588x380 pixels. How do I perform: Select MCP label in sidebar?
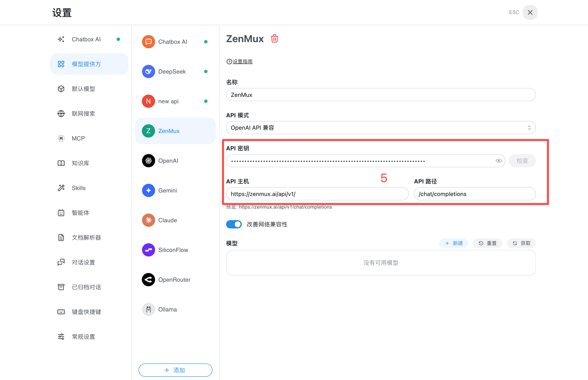[x=78, y=138]
